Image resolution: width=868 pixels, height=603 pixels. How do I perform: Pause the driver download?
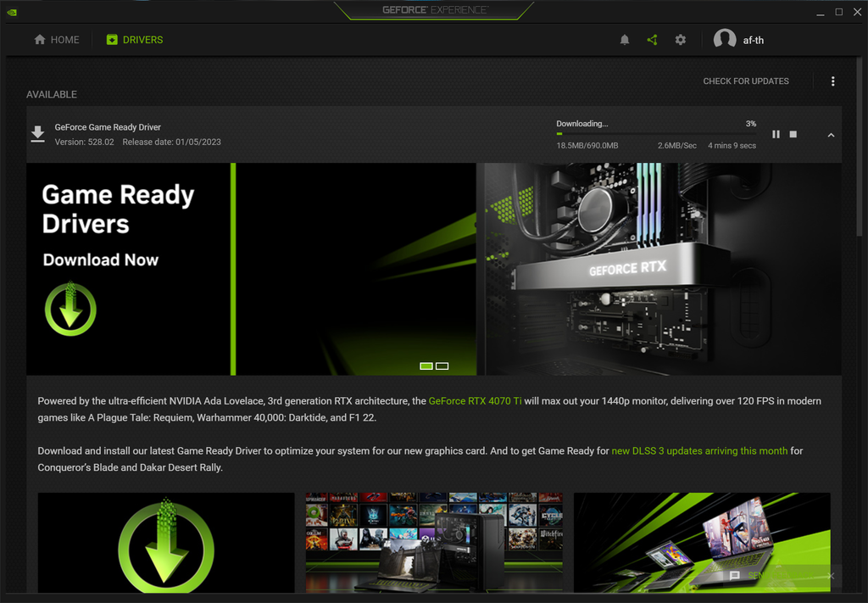coord(776,134)
